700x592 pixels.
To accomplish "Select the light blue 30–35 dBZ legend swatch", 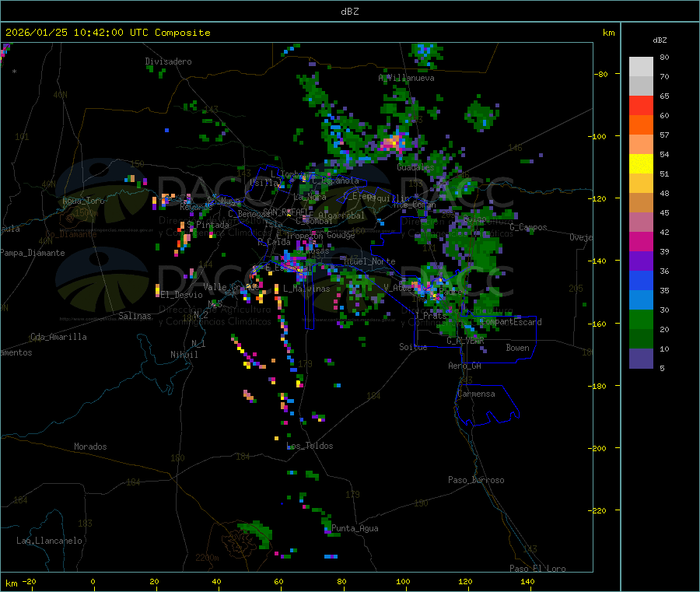I will (641, 300).
